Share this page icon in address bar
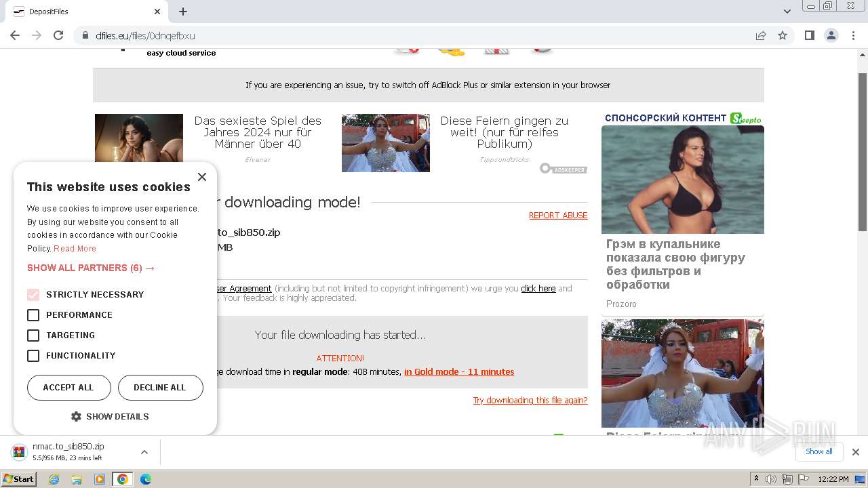Viewport: 868px width, 488px height. coord(761,35)
